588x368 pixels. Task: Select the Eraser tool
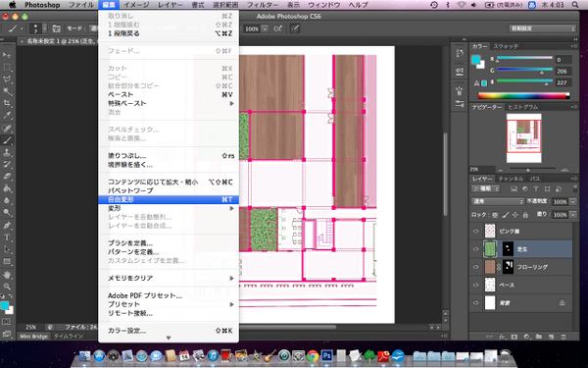pos(7,176)
